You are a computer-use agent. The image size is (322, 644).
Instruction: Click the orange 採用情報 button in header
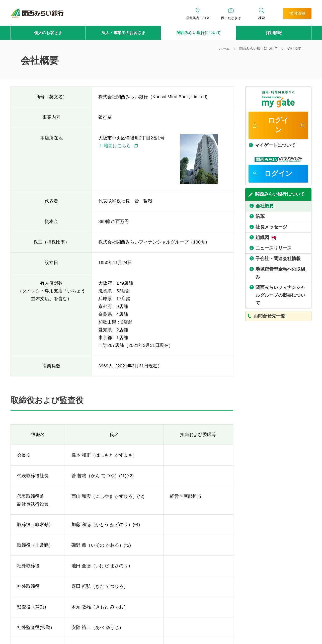[x=297, y=13]
